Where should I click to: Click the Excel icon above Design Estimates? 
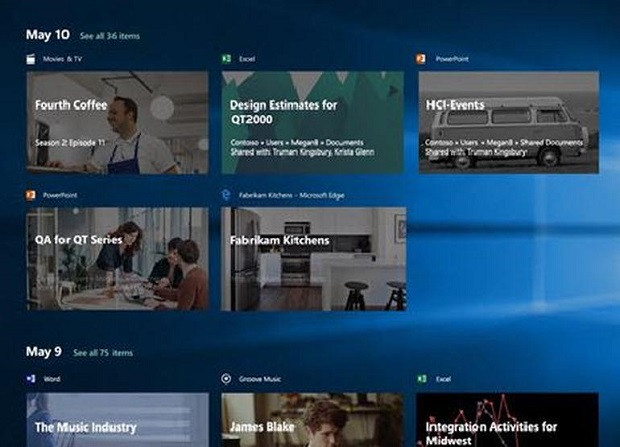(x=226, y=59)
